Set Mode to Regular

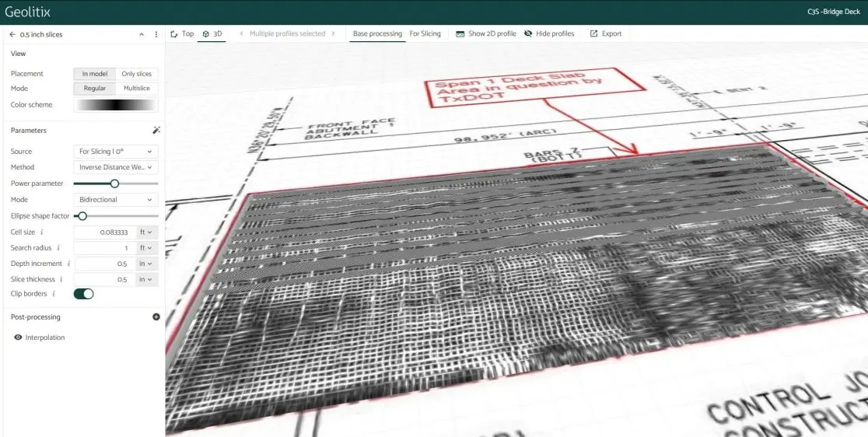coord(95,89)
